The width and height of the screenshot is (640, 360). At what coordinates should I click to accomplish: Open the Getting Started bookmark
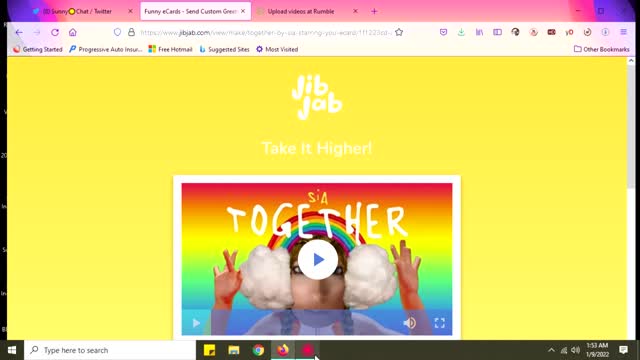38,49
